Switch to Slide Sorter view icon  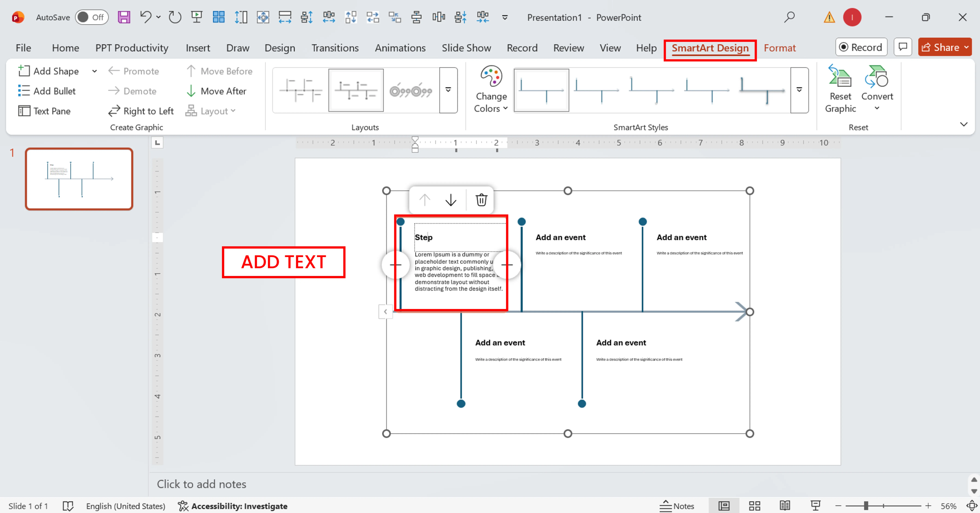(x=754, y=506)
